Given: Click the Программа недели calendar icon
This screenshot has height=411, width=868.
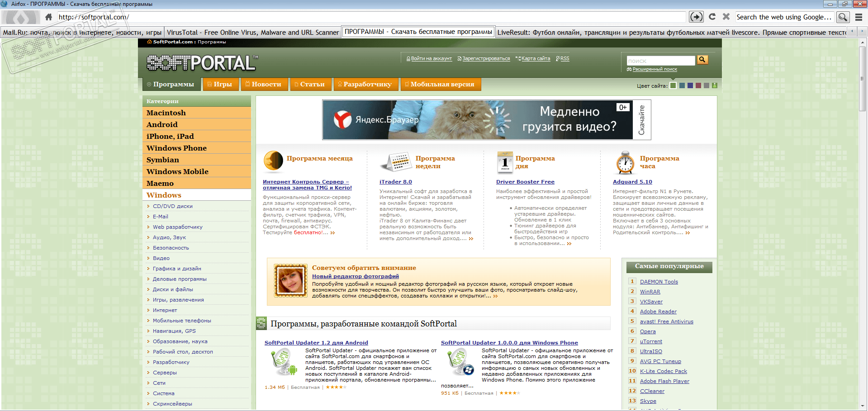Looking at the screenshot, I should [396, 162].
